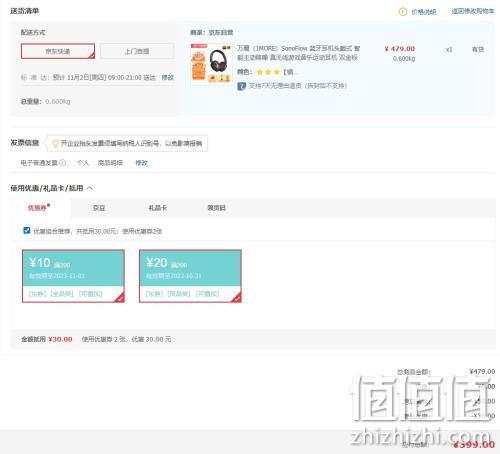Viewport: 500px width, 454px height.
Task: Select 京东快递 delivery method
Action: 58,51
